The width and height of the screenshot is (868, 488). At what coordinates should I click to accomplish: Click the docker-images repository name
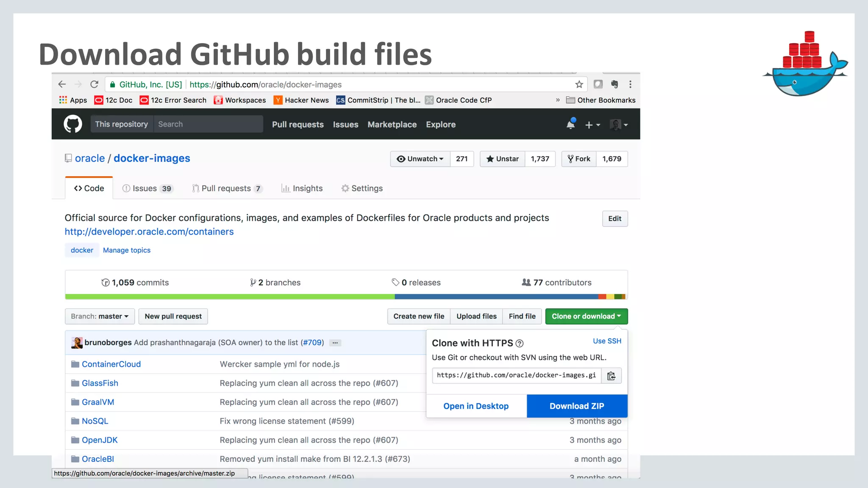coord(152,158)
